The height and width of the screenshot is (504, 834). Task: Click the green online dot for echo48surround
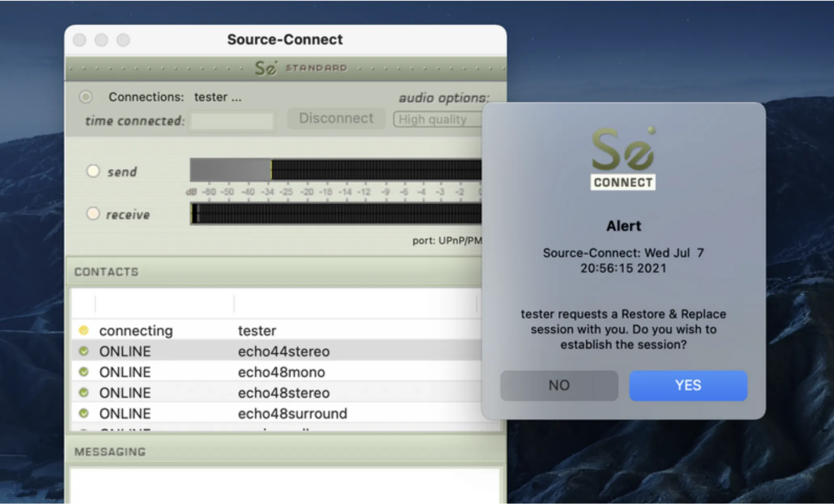point(84,413)
